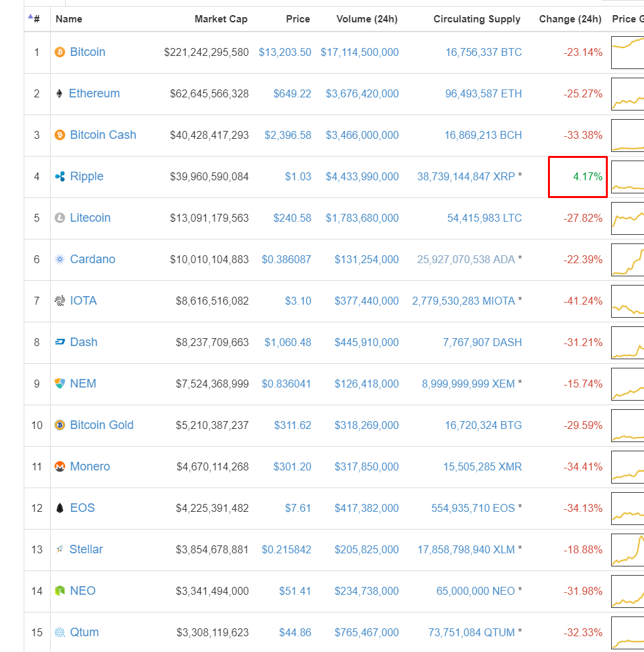Open the Ethereum name link
Screen dimensions: 644x652
click(x=94, y=93)
